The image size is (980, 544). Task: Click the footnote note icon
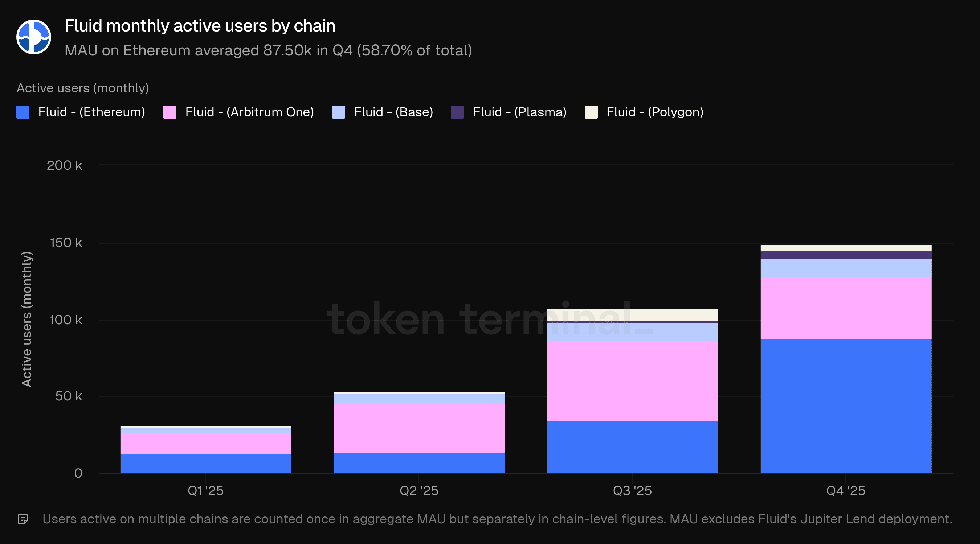(23, 519)
